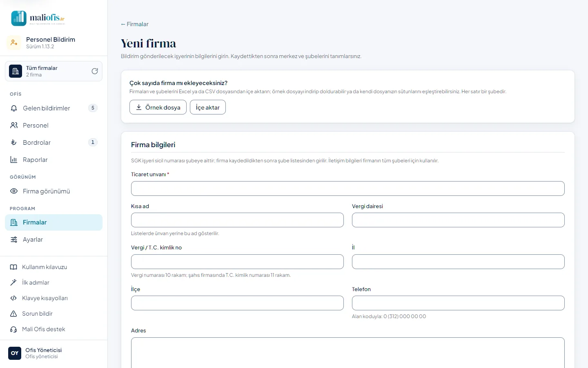The width and height of the screenshot is (588, 368).
Task: Click the İl input field
Action: click(x=458, y=262)
